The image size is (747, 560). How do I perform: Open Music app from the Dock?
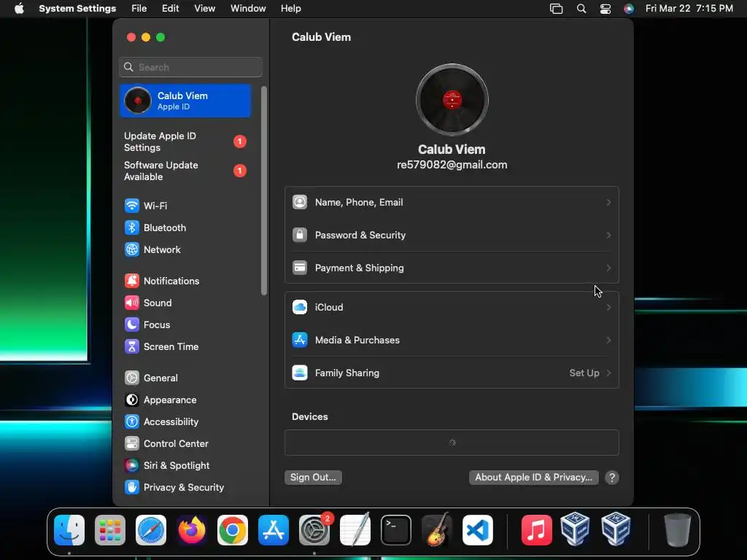(x=536, y=530)
